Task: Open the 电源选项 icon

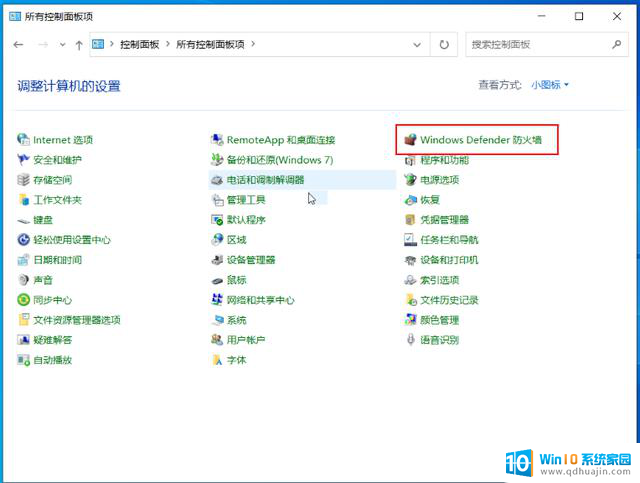Action: [x=410, y=180]
